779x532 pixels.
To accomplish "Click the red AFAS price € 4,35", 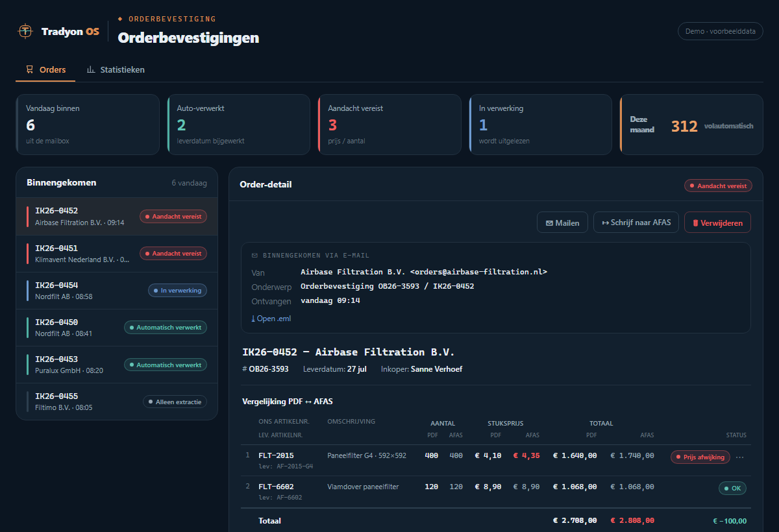I will (x=526, y=455).
